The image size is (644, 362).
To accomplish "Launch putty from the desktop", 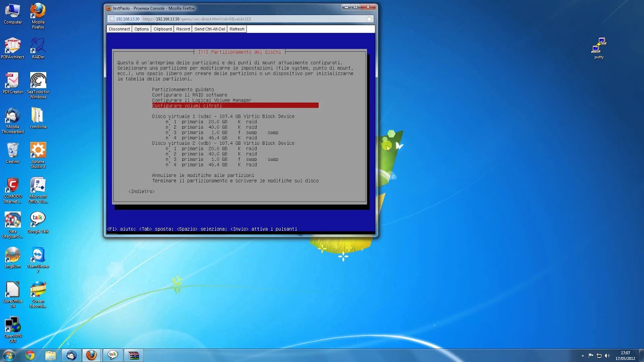I will click(599, 48).
